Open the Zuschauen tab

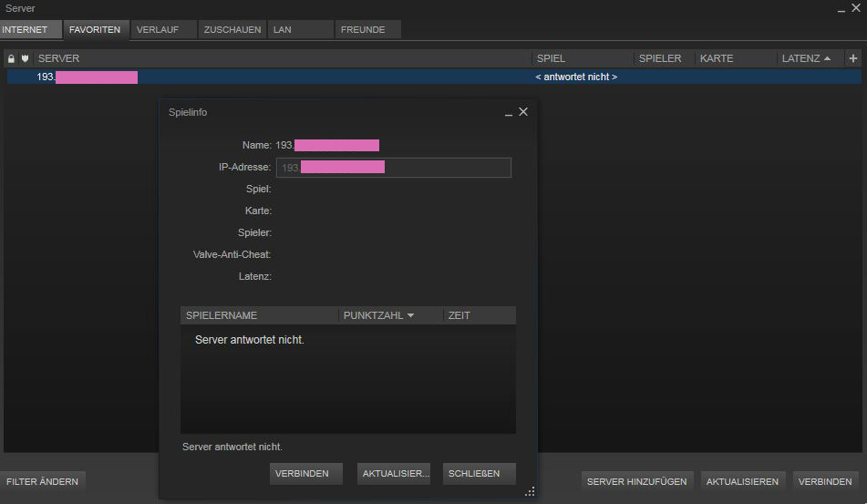(232, 29)
